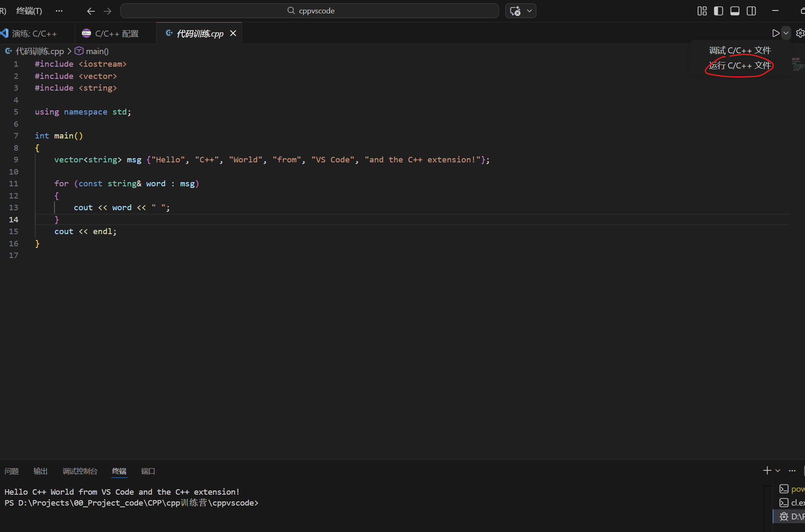The width and height of the screenshot is (805, 532).
Task: Select the 终端 panel tab
Action: click(119, 471)
